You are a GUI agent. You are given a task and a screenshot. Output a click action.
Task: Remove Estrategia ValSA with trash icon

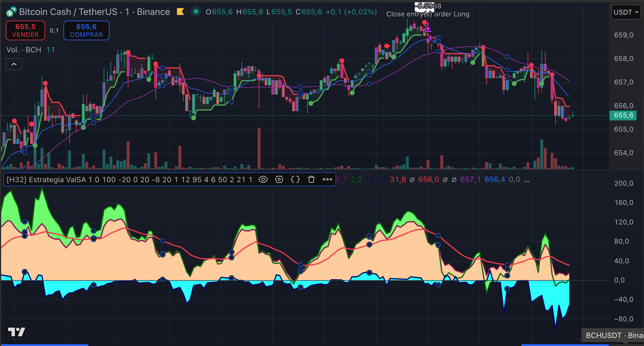tap(311, 180)
